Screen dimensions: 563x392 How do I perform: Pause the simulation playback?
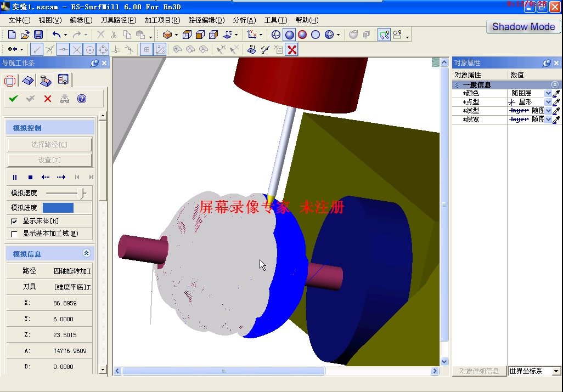click(x=15, y=177)
